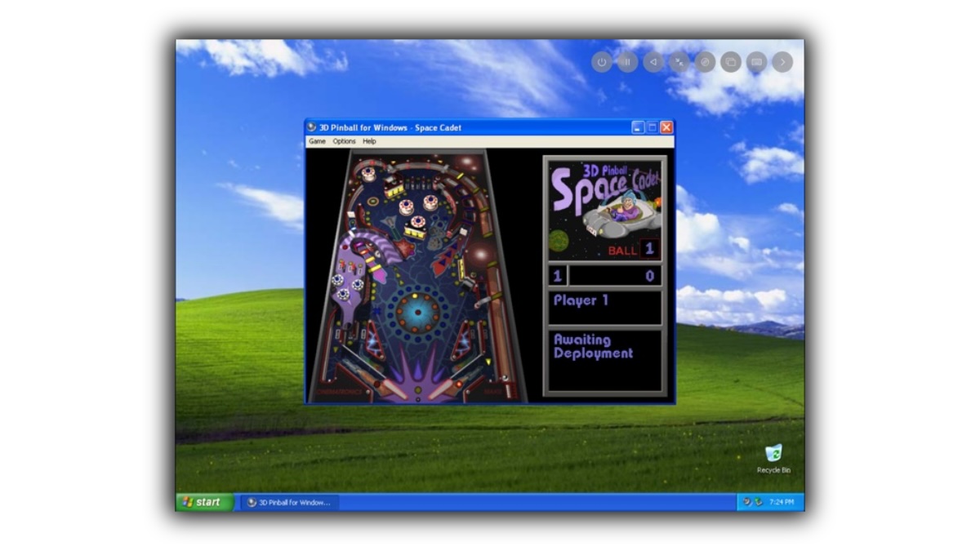Screen dimensions: 980x551
Task: Open the Recycle Bin desktop icon
Action: coord(773,459)
